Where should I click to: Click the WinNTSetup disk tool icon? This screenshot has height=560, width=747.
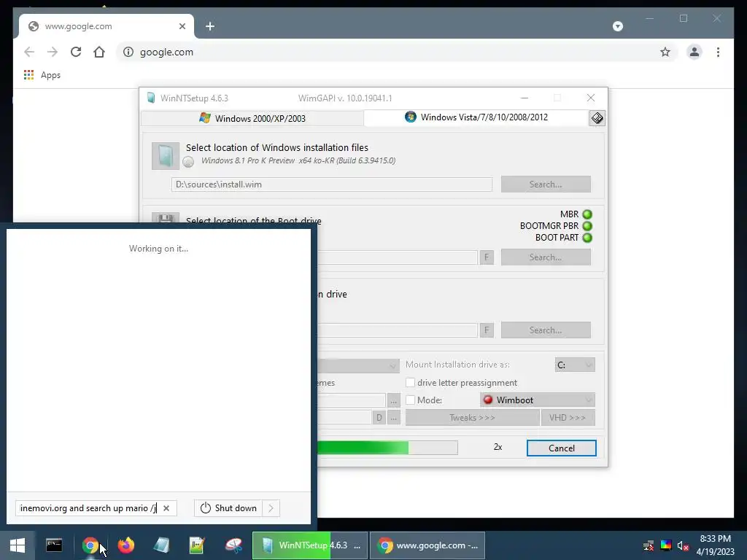(597, 118)
